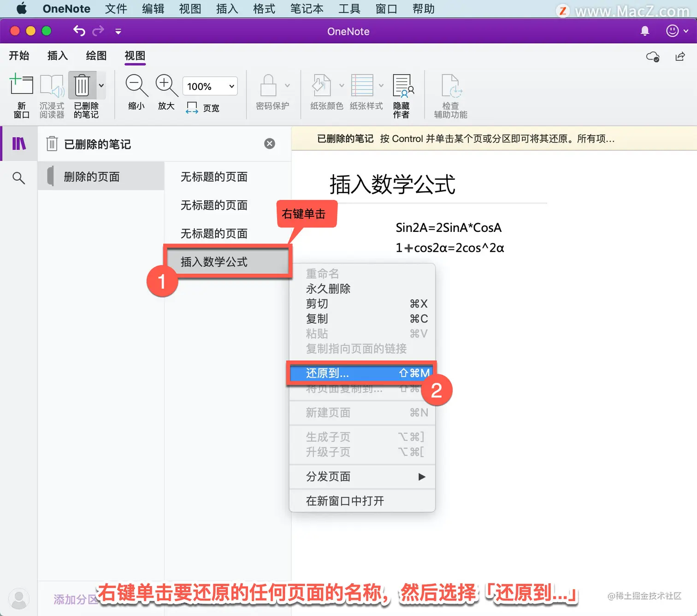697x616 pixels.
Task: Click the redo arrow in title bar
Action: click(98, 31)
